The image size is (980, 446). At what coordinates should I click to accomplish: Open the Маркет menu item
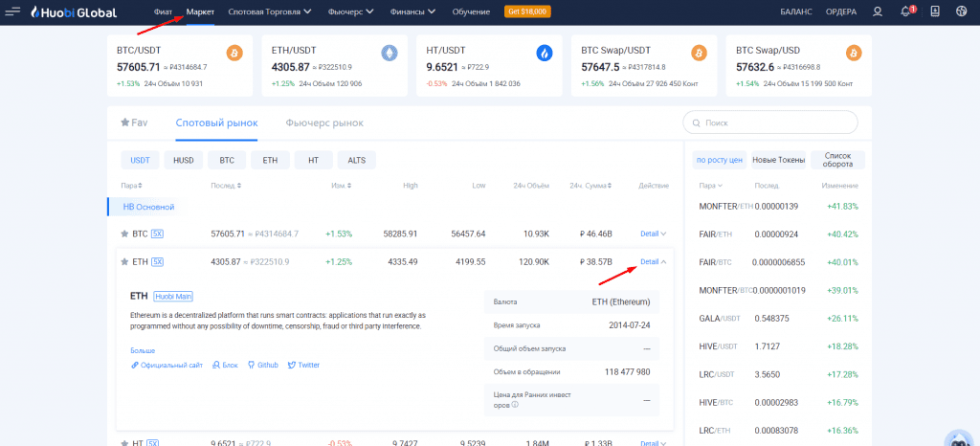pos(201,11)
